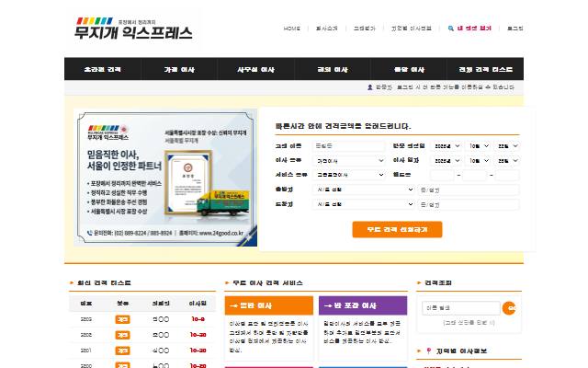Click the red 10-9 date in the estimate list
The height and width of the screenshot is (368, 588).
198,319
